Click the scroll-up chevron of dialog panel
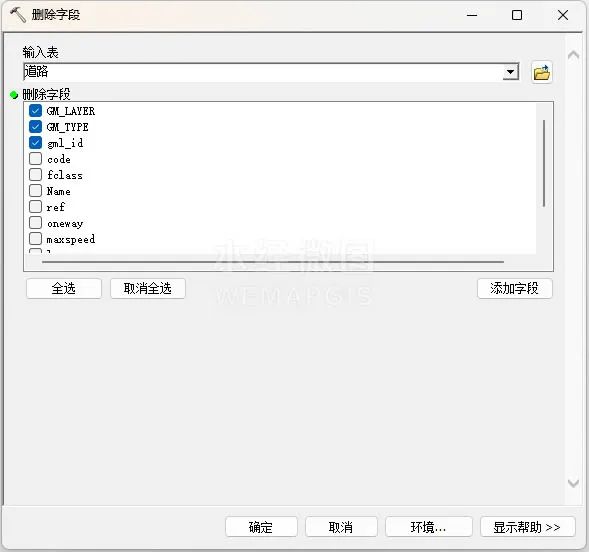 [x=573, y=56]
